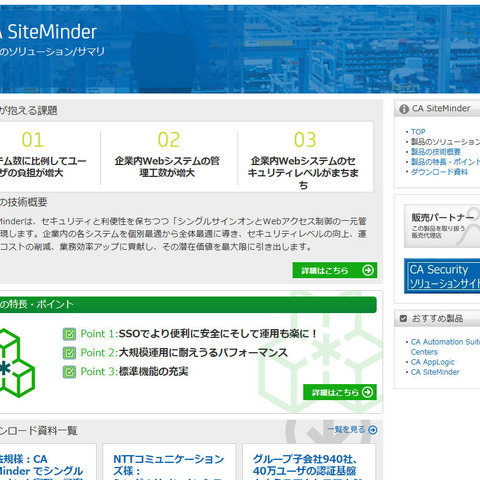The height and width of the screenshot is (480, 480).
Task: Open the 製品の特長・ポイント sidebar link
Action: (x=445, y=162)
